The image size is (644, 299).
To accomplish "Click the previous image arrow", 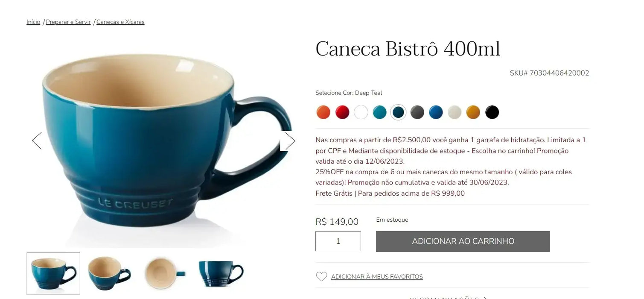I will click(37, 141).
